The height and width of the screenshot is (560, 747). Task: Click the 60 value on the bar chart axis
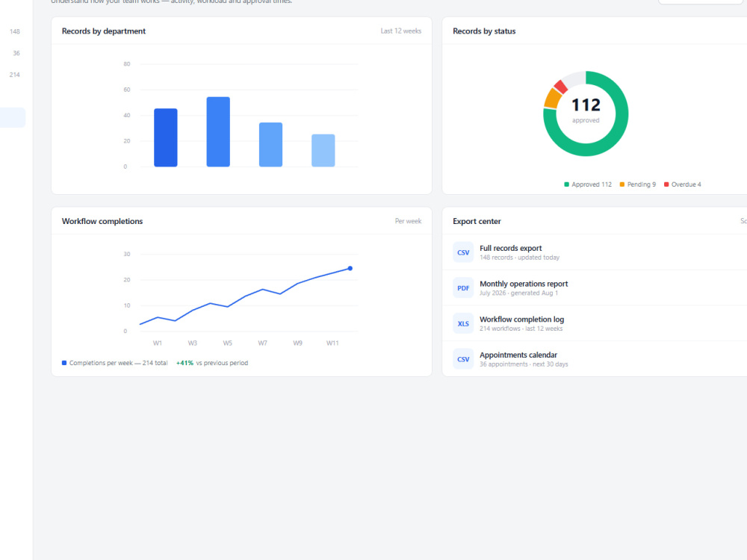(x=127, y=90)
